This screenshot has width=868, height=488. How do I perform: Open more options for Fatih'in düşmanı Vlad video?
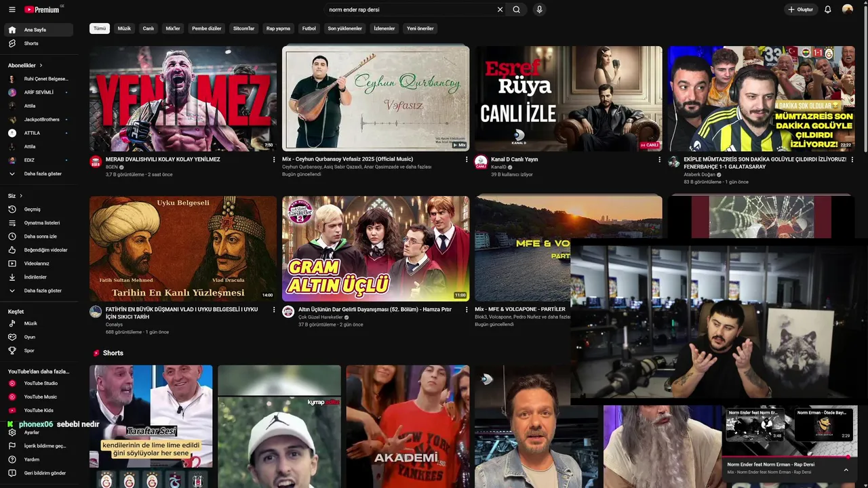pyautogui.click(x=274, y=310)
